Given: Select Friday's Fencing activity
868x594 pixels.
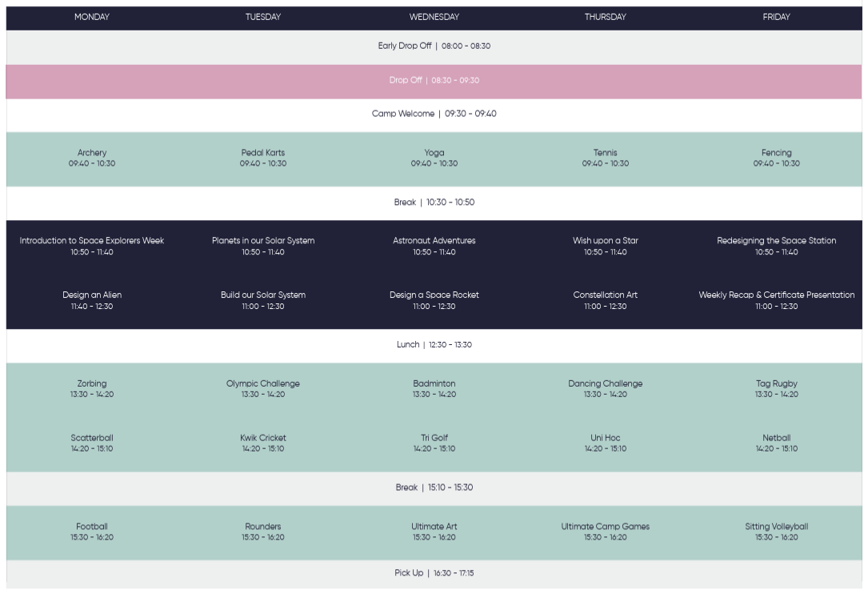Looking at the screenshot, I should [776, 158].
